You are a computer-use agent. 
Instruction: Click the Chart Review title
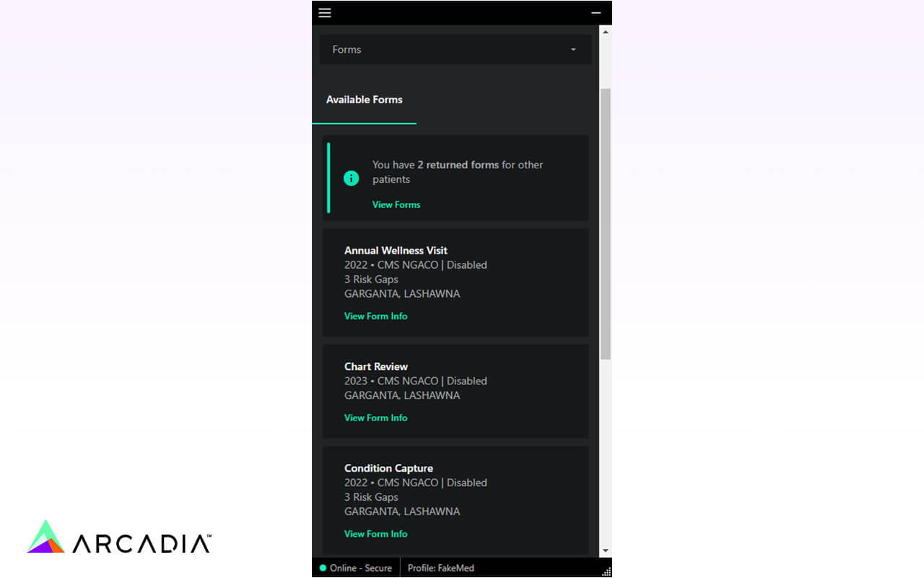376,366
